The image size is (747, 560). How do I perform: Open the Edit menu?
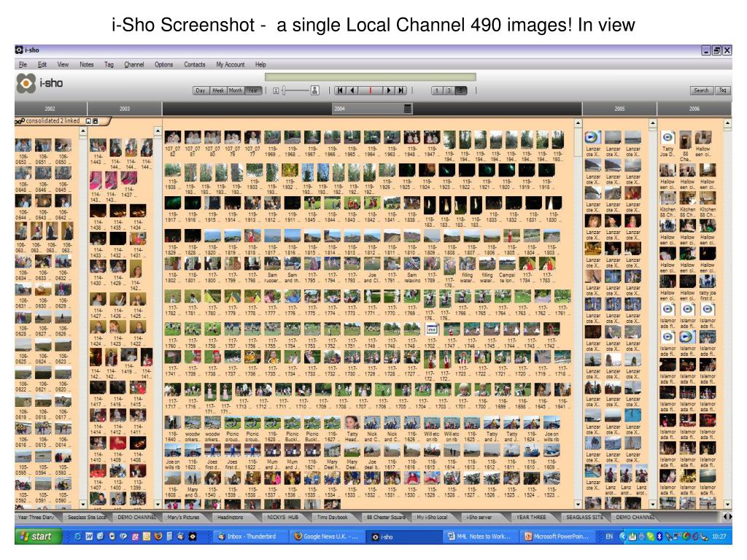42,64
